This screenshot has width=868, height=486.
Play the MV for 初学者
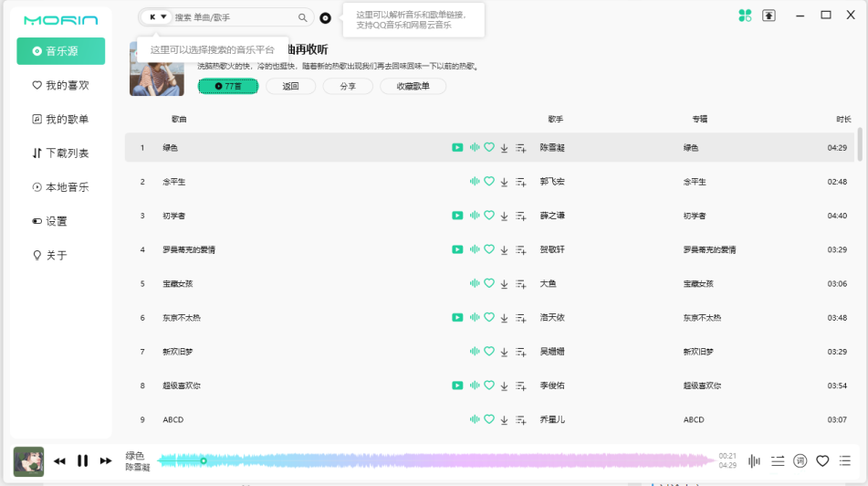coord(457,216)
